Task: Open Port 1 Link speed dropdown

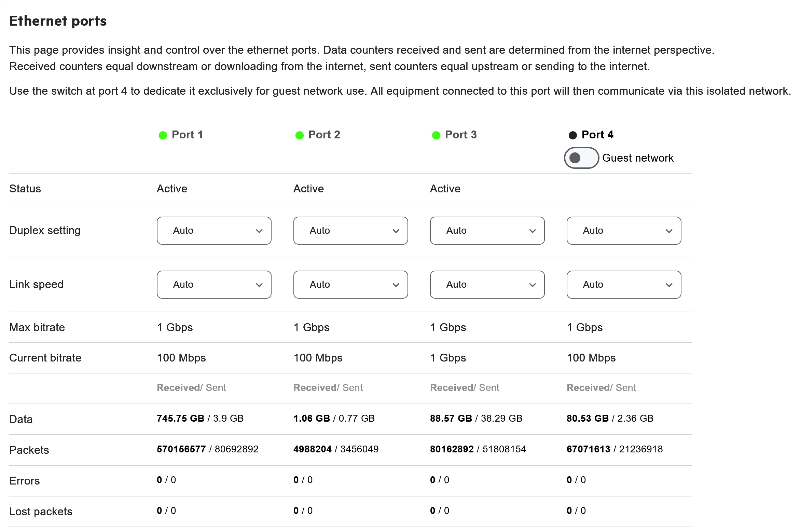Action: (214, 285)
